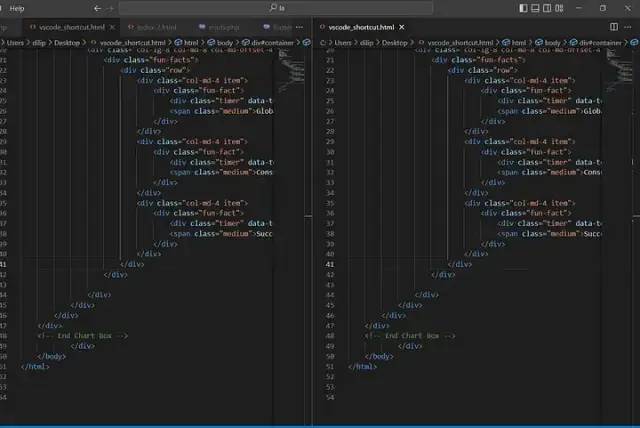
Task: Click "col-md-4 item" div on line 35, right editor
Action: click(x=520, y=203)
